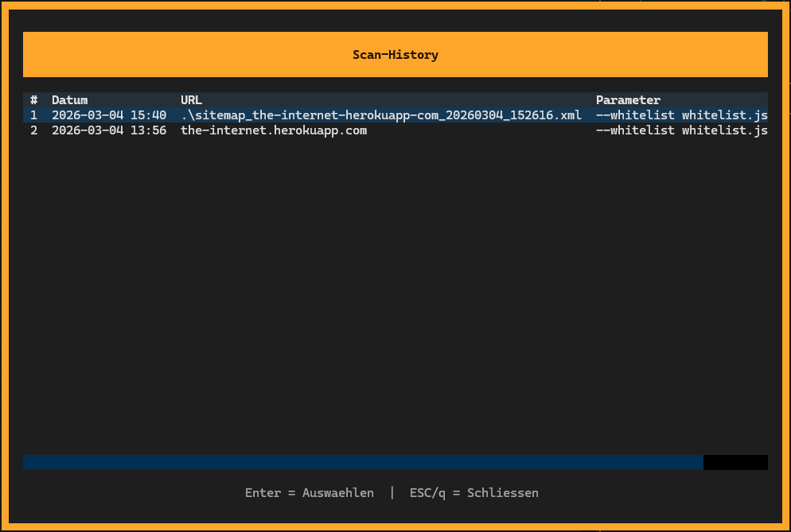Viewport: 791px width, 532px height.
Task: Click the Datum column header
Action: (69, 100)
